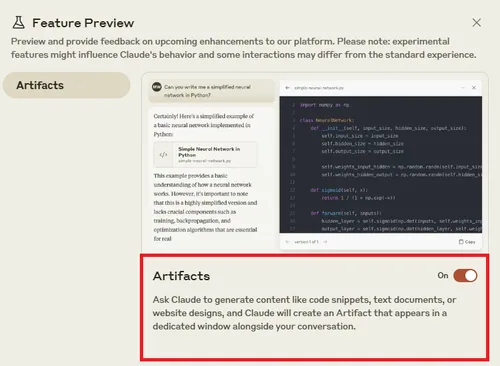
Task: Click the user prompt message bubble
Action: point(211,91)
